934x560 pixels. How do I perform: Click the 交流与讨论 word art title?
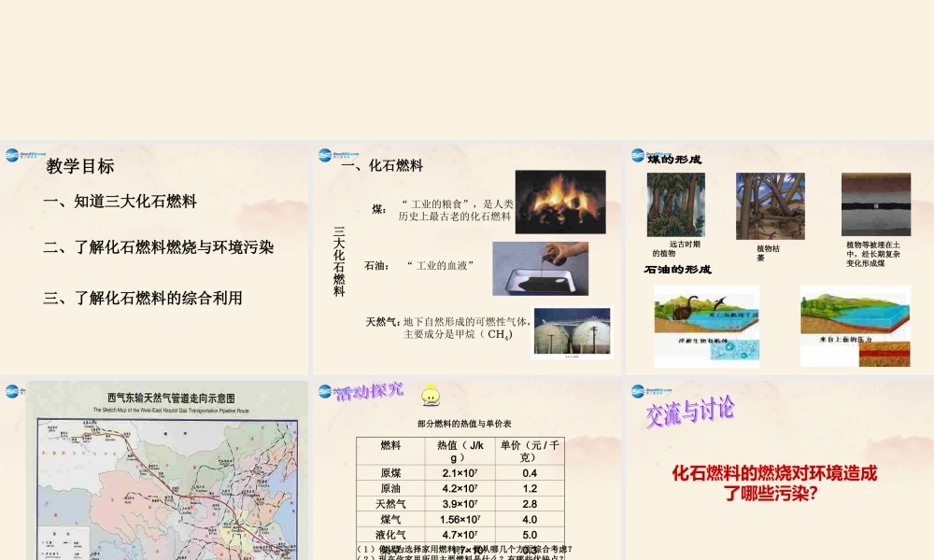click(x=690, y=412)
